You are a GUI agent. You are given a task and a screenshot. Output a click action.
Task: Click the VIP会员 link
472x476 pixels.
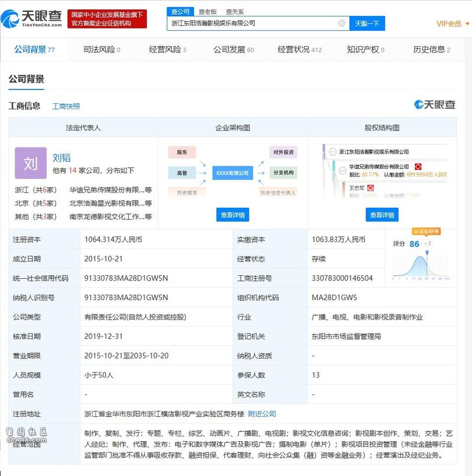[449, 24]
